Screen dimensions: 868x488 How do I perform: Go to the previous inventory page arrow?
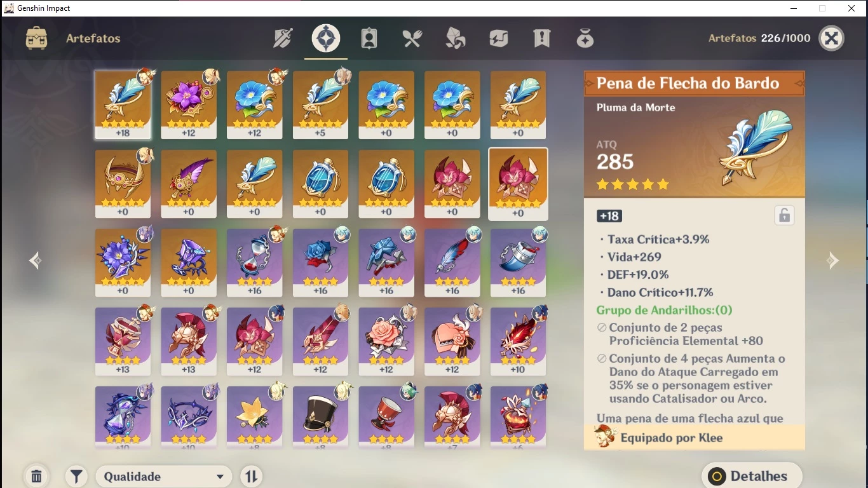point(35,261)
